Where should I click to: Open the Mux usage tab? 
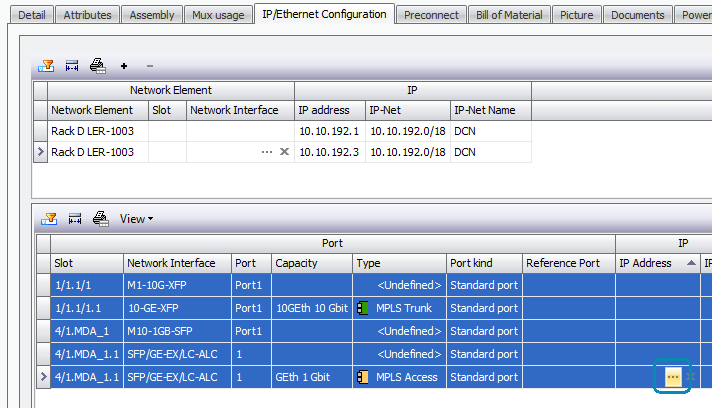coord(218,15)
